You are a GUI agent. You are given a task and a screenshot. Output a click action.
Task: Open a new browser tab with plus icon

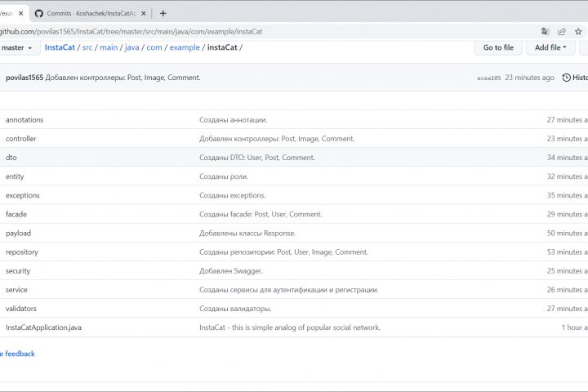pyautogui.click(x=163, y=13)
